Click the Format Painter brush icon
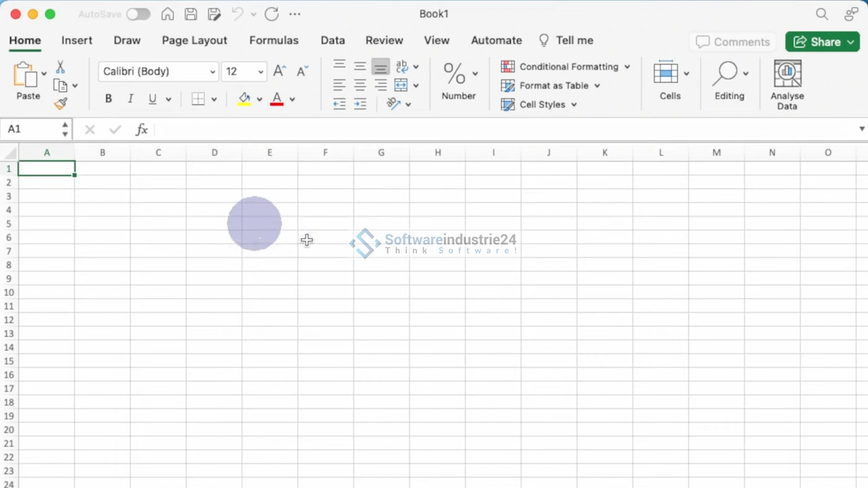This screenshot has width=868, height=488. coord(61,104)
